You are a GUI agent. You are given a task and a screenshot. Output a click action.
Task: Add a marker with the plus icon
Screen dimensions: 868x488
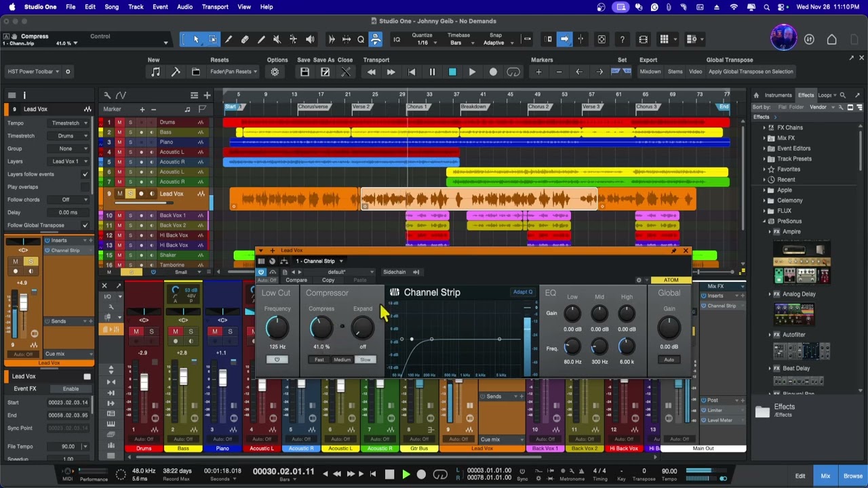pos(538,72)
